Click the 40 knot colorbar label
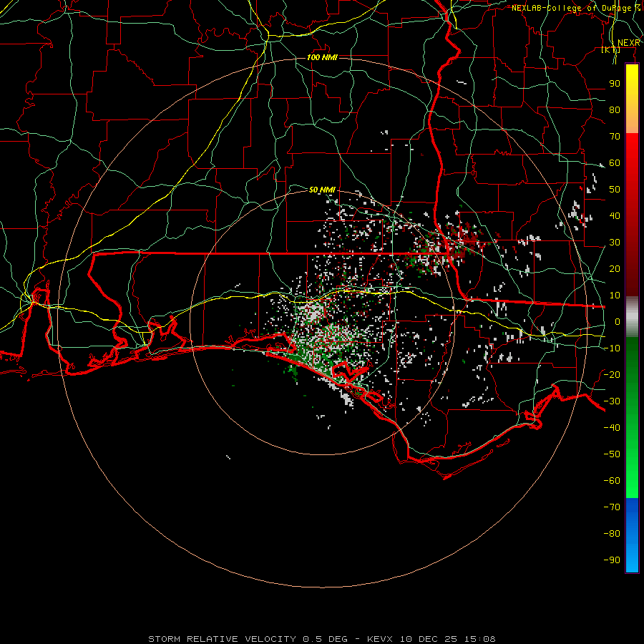Image resolution: width=644 pixels, height=644 pixels. 615,216
